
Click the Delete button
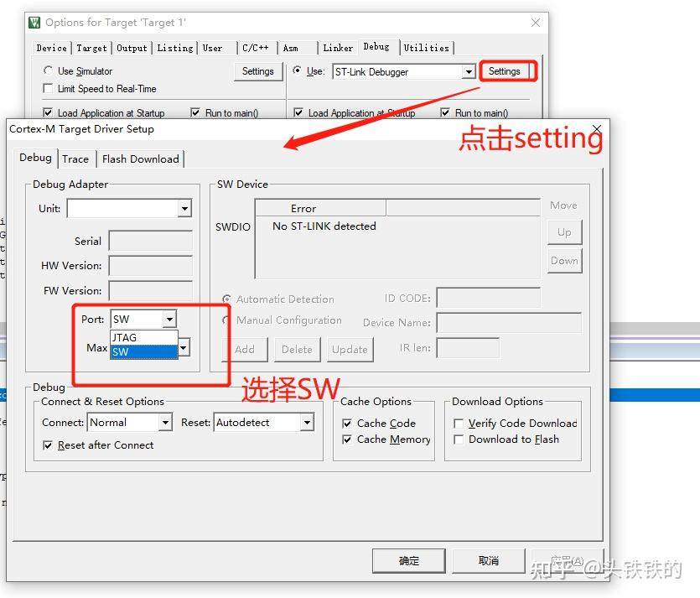(x=298, y=350)
